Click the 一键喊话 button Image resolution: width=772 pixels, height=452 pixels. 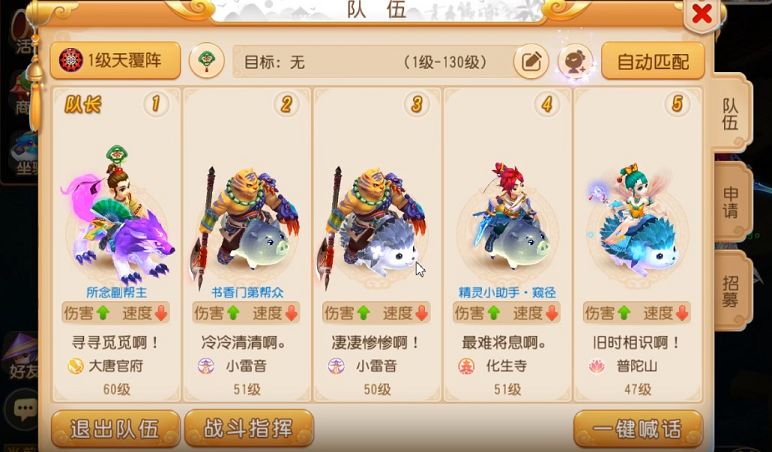coord(638,428)
